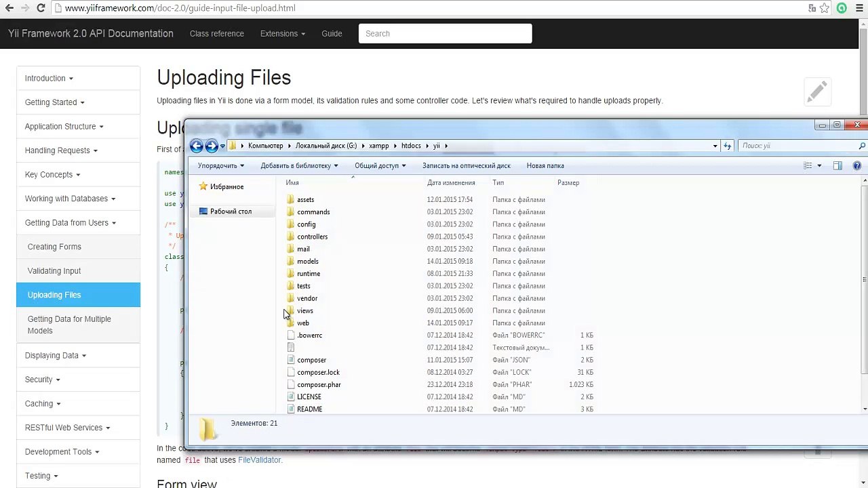The height and width of the screenshot is (488, 868).
Task: Click the Новая папка button
Action: tap(545, 165)
